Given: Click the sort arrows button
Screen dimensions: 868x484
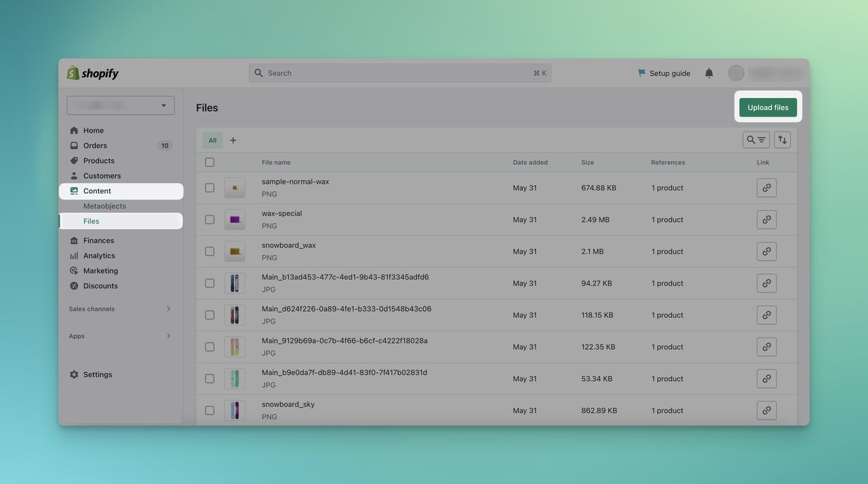Looking at the screenshot, I should (x=783, y=140).
